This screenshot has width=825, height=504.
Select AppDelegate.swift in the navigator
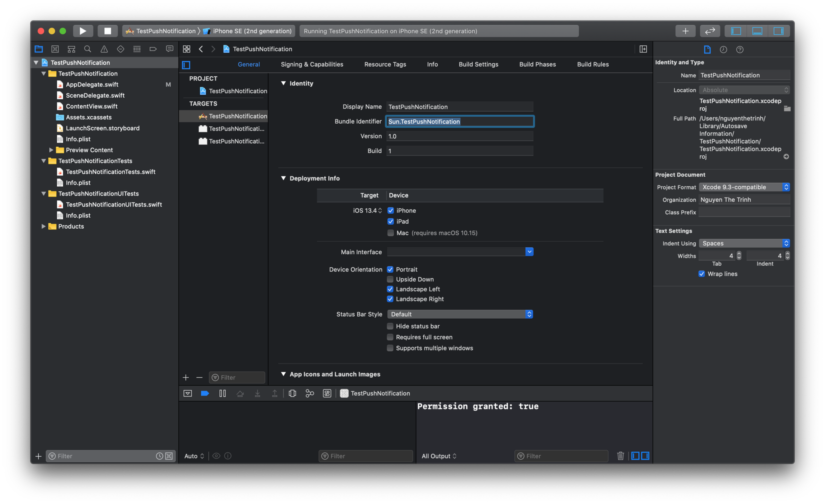(x=92, y=84)
